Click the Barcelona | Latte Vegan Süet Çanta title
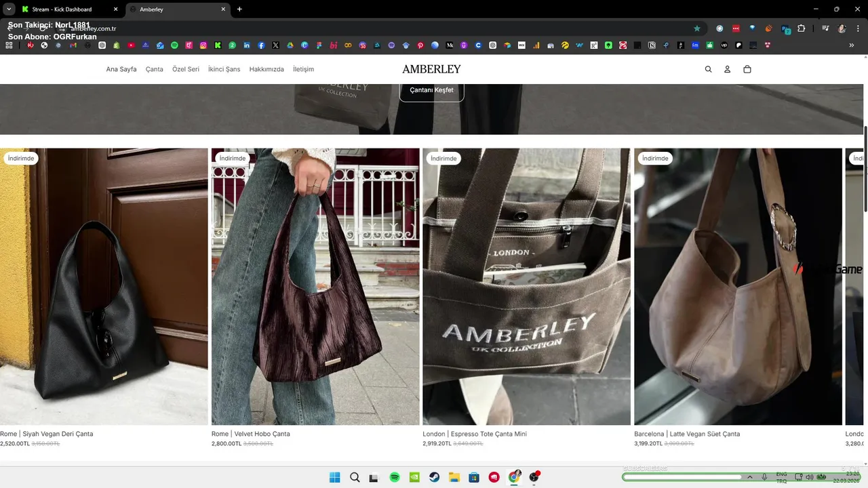The height and width of the screenshot is (488, 868). coord(687,434)
